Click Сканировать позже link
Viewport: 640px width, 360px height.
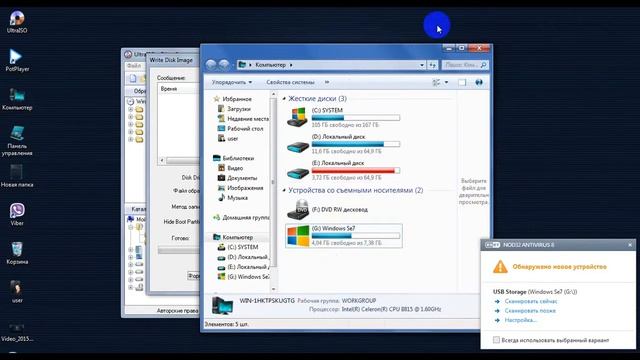(530, 311)
